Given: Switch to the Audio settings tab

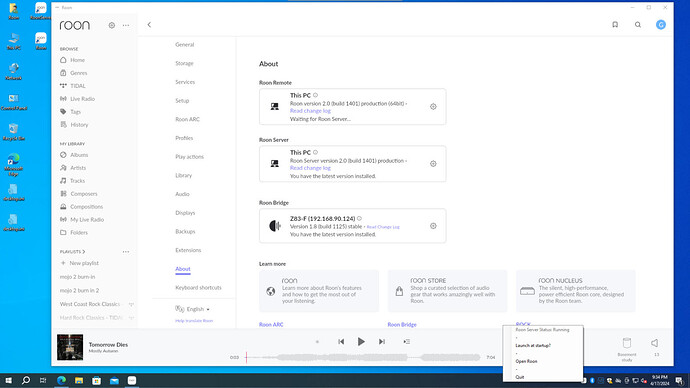Looking at the screenshot, I should point(182,194).
